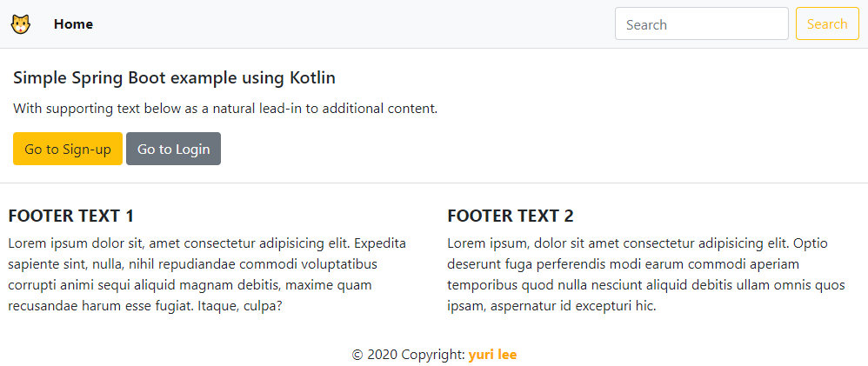This screenshot has height=366, width=868.
Task: Click the FOOTER TEXT 1 heading
Action: click(71, 216)
